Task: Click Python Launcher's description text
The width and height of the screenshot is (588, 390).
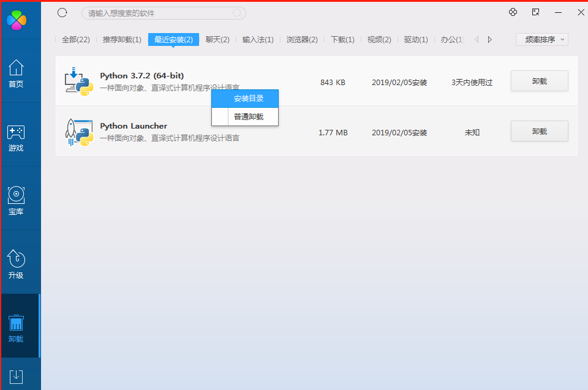Action: (170, 138)
